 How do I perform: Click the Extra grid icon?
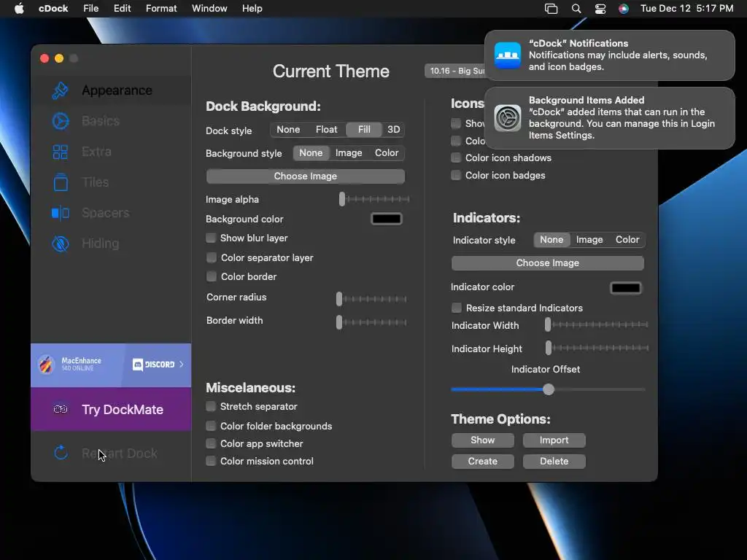coord(60,152)
